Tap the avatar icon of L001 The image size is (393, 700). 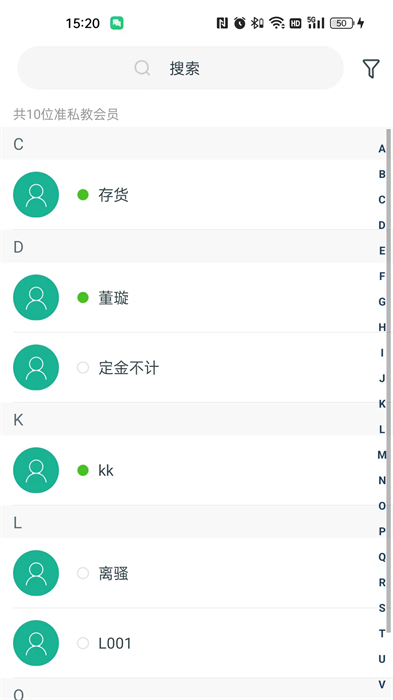point(36,643)
